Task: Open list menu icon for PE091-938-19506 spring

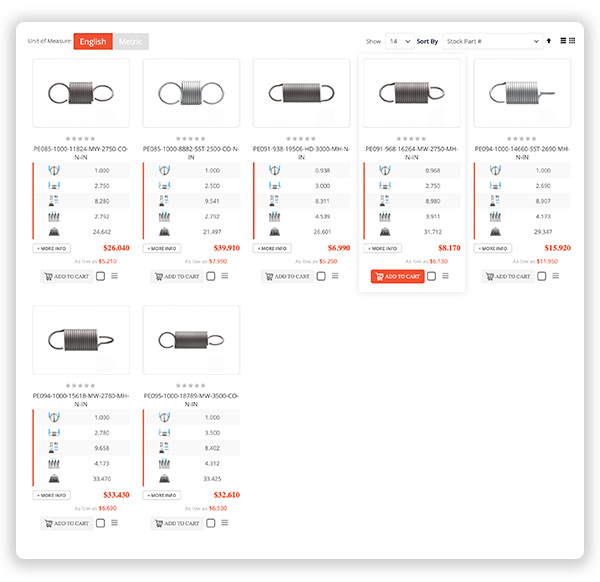Action: tap(334, 276)
